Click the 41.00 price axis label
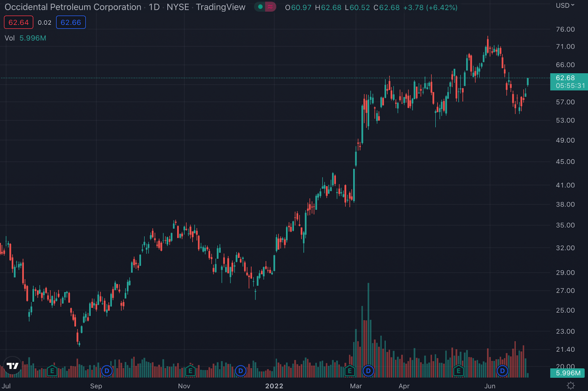The image size is (588, 391). coord(565,185)
